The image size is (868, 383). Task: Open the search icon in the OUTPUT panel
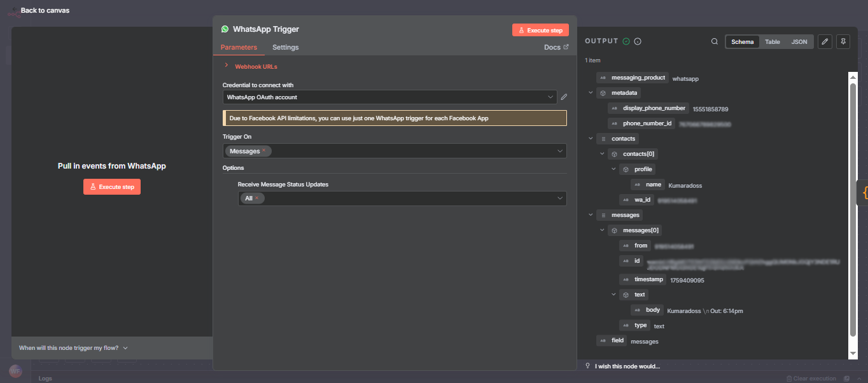[x=715, y=41]
